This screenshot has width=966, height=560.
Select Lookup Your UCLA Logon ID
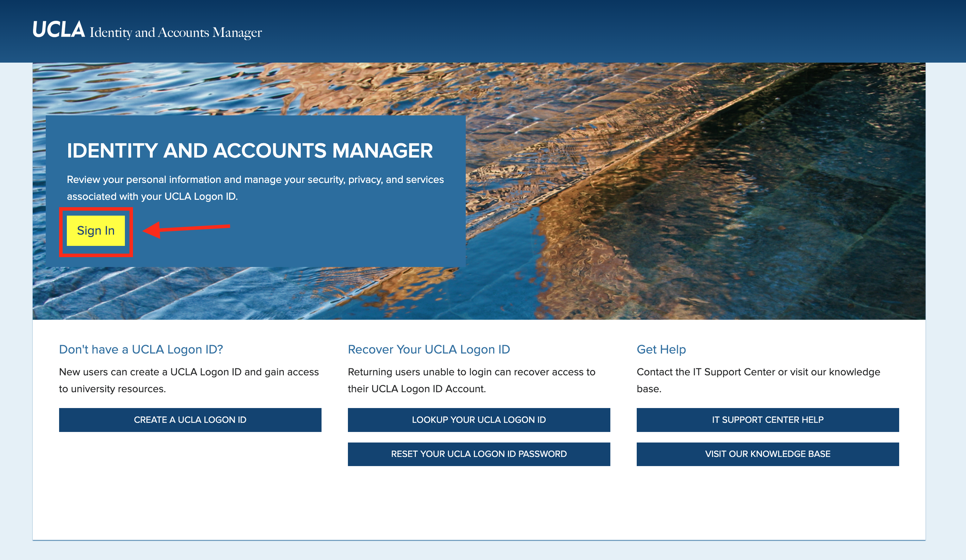pos(478,420)
